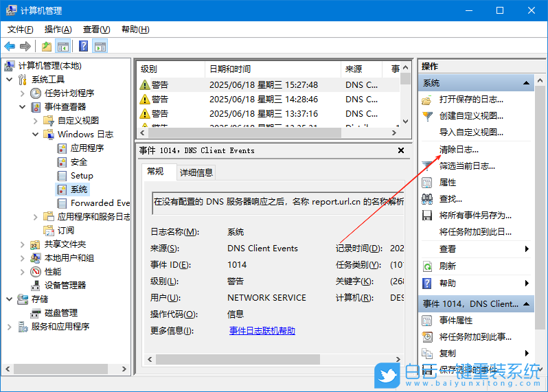Click the Forward arrow toolbar icon
The width and height of the screenshot is (548, 392).
25,46
